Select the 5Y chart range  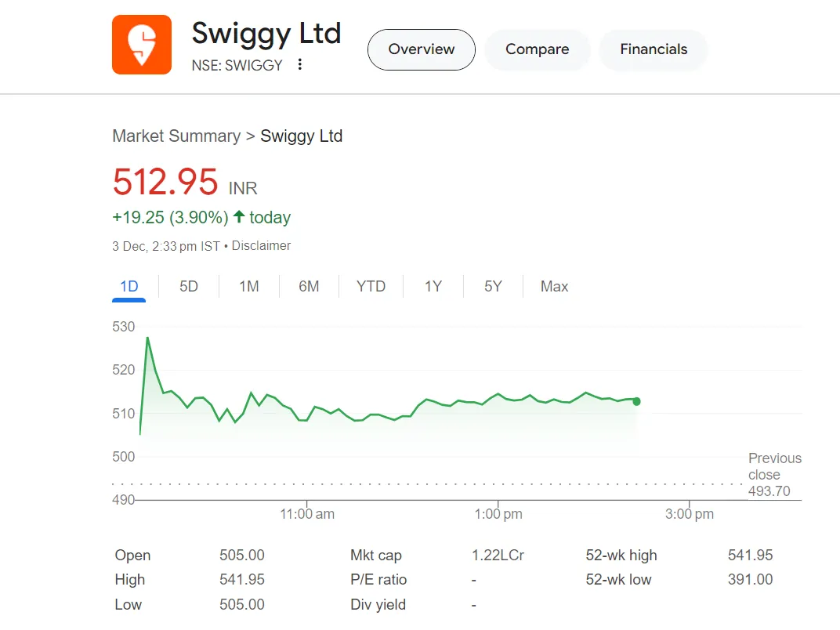pyautogui.click(x=493, y=287)
